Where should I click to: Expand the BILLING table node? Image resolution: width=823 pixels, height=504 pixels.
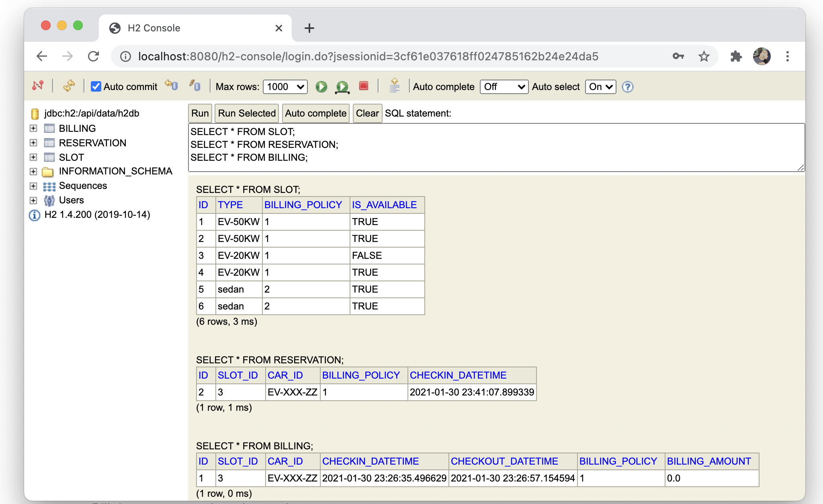pos(33,129)
